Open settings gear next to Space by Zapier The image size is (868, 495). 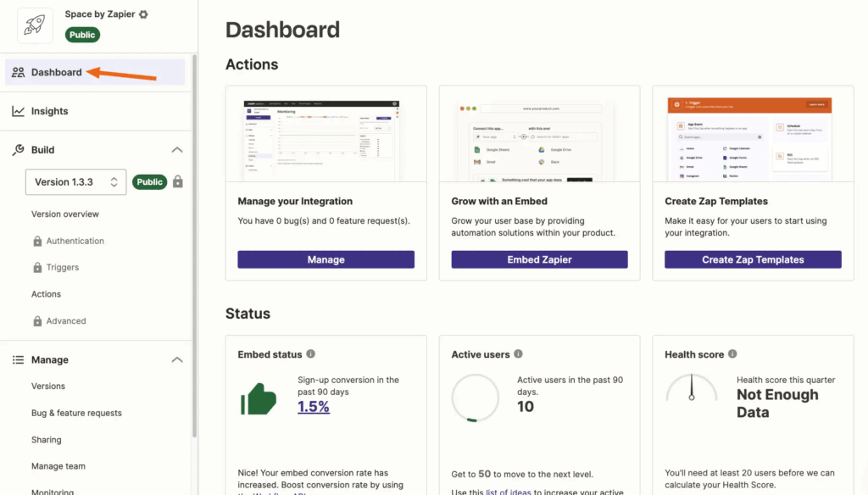coord(143,14)
